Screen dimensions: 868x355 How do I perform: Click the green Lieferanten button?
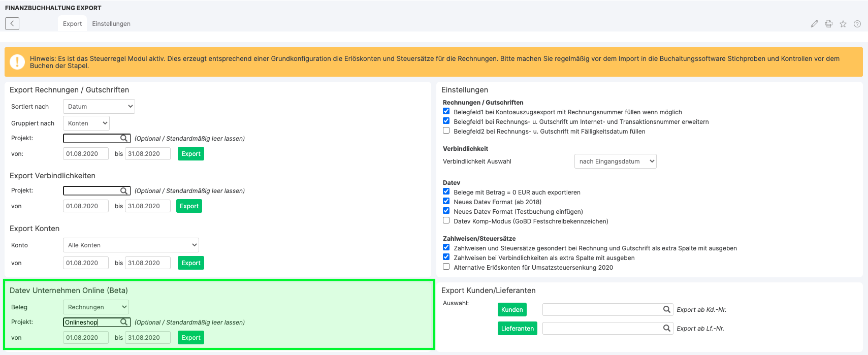click(517, 329)
